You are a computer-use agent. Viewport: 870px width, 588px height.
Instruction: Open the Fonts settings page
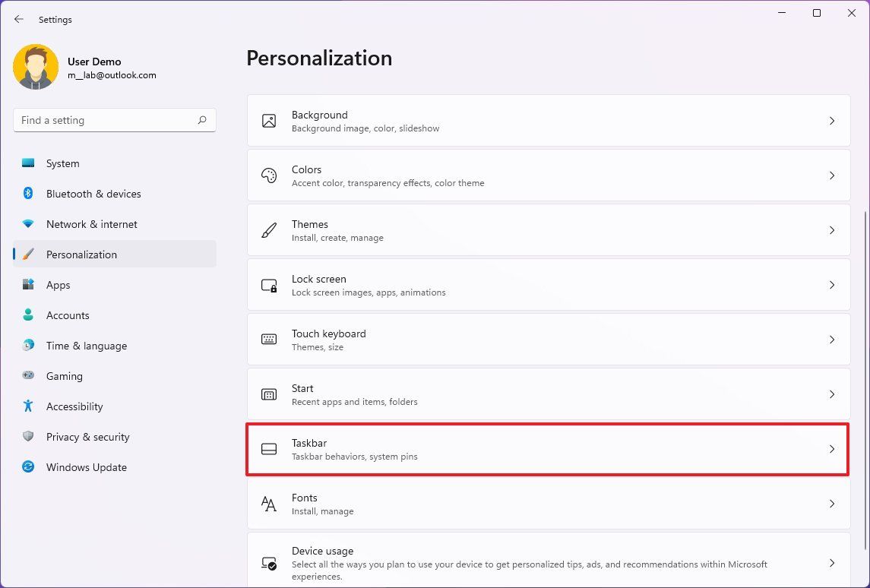tap(547, 504)
